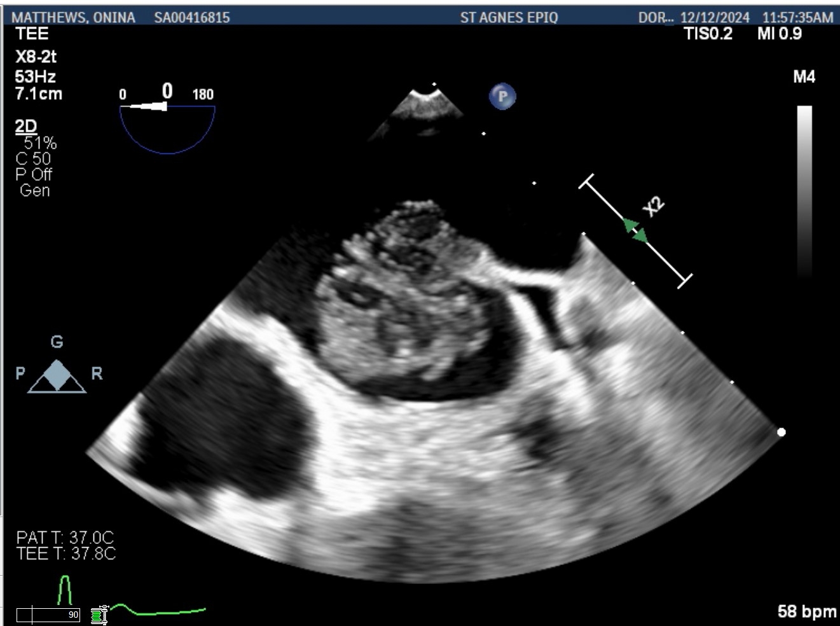Viewport: 840px width, 626px height.
Task: Click the white focus dot at sector edge
Action: (781, 432)
